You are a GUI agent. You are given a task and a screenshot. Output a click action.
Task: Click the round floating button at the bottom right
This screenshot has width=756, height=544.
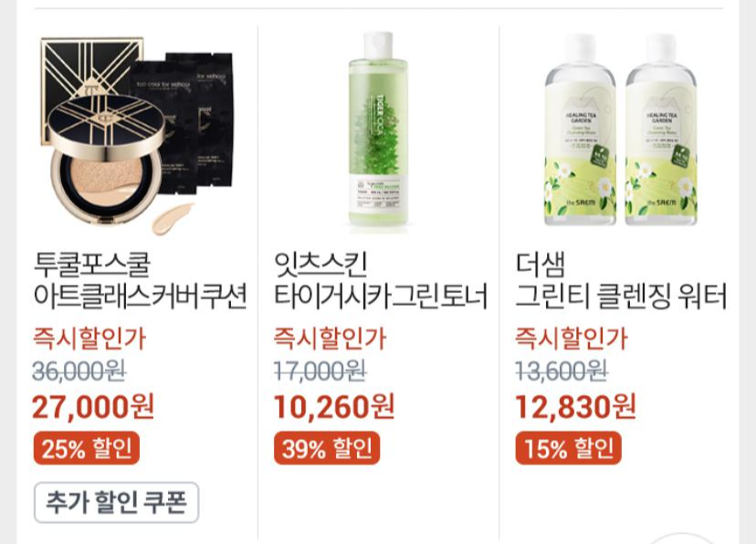[681, 539]
